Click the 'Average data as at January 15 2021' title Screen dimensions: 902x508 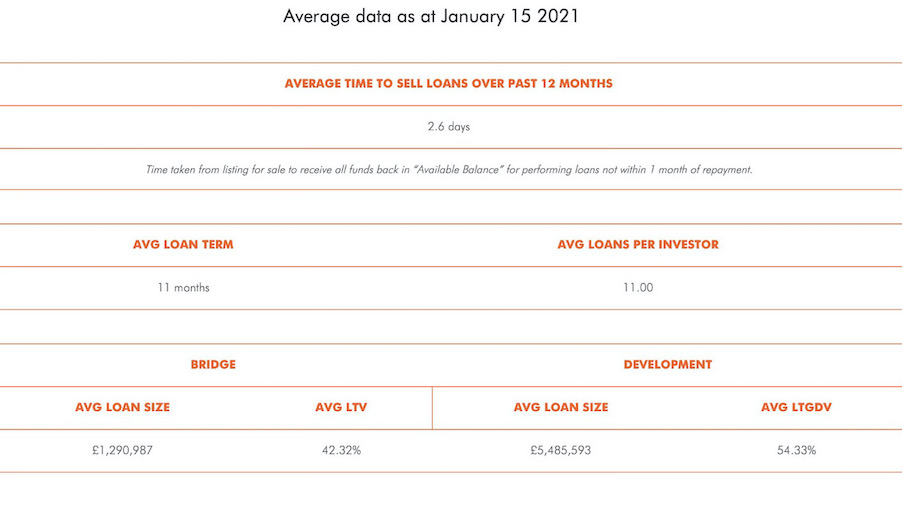click(430, 16)
